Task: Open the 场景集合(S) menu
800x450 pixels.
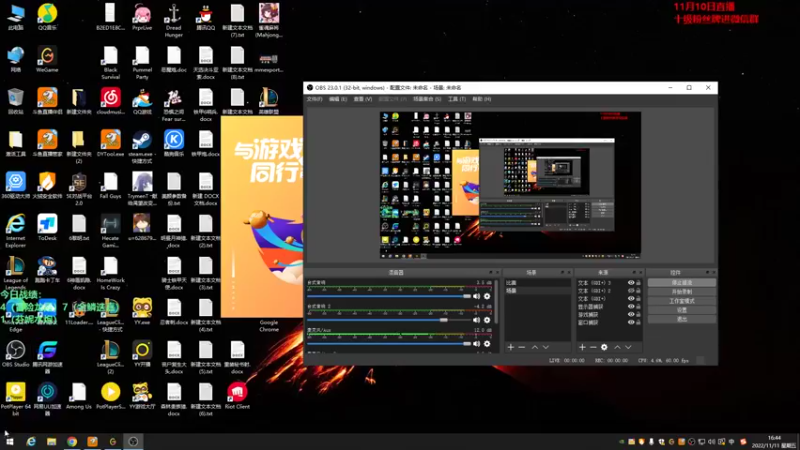Action: tap(427, 99)
